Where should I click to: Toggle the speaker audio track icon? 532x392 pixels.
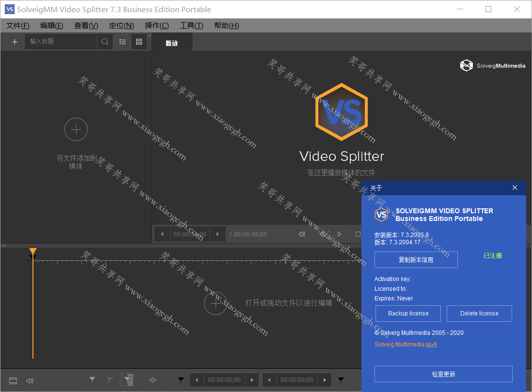tap(30, 380)
